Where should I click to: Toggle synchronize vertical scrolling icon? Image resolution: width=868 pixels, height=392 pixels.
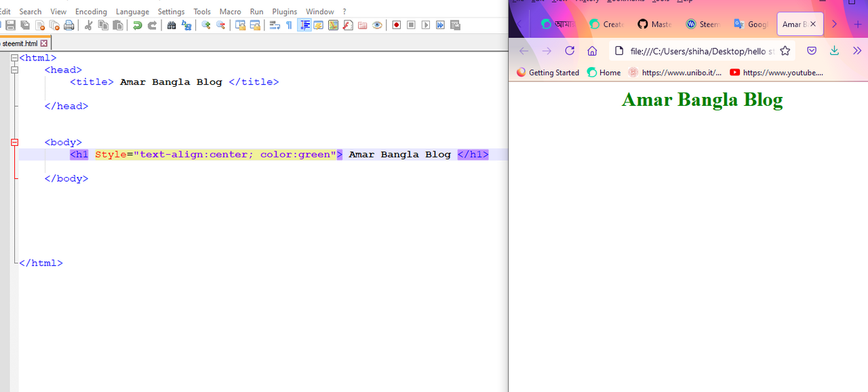(240, 25)
